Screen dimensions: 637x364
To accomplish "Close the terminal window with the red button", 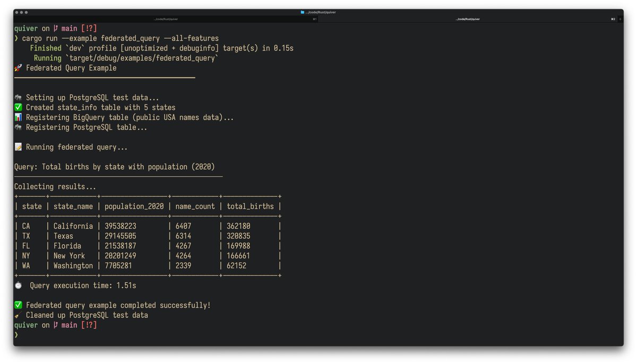I will [x=17, y=12].
